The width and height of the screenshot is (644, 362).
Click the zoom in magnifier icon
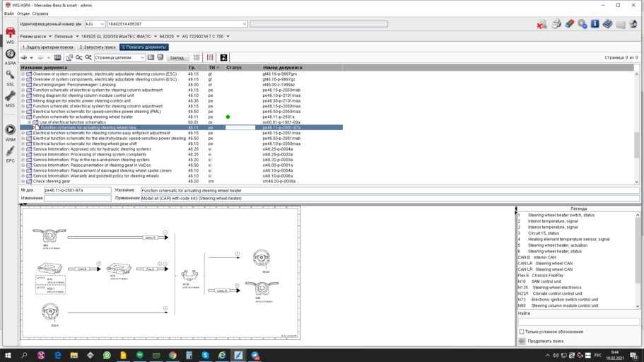pyautogui.click(x=88, y=57)
